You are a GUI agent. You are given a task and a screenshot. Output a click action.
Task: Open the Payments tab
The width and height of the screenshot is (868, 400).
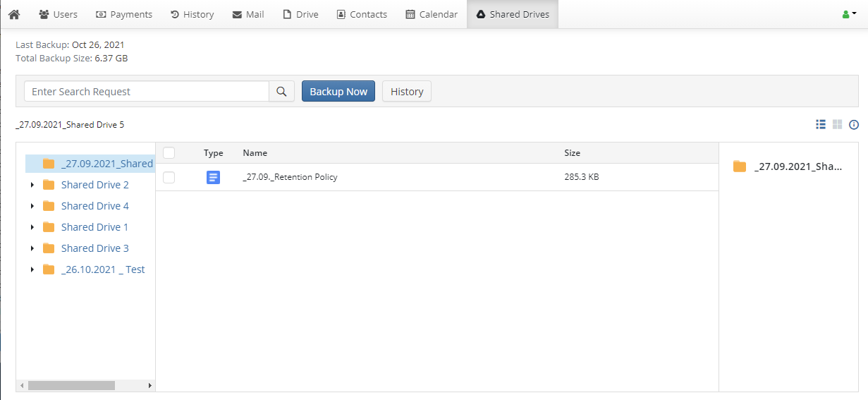[124, 14]
